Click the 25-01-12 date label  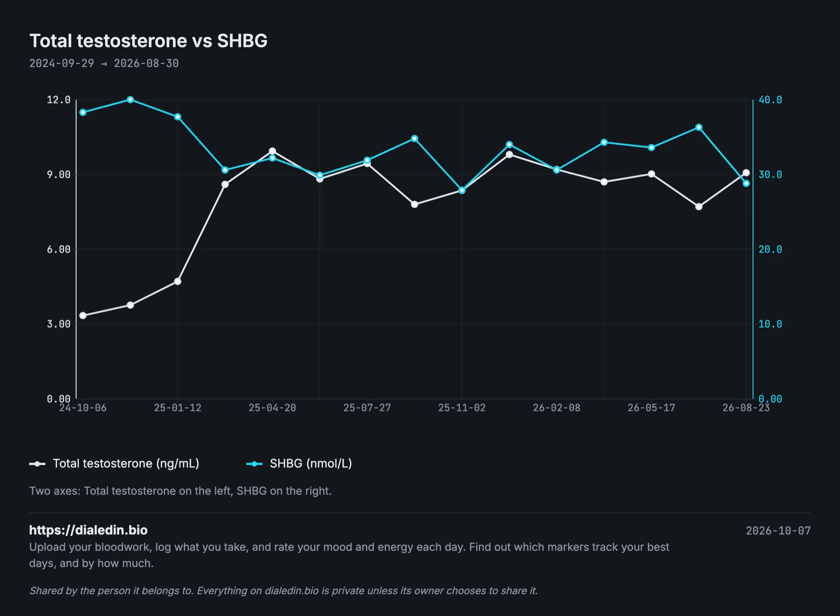point(177,408)
